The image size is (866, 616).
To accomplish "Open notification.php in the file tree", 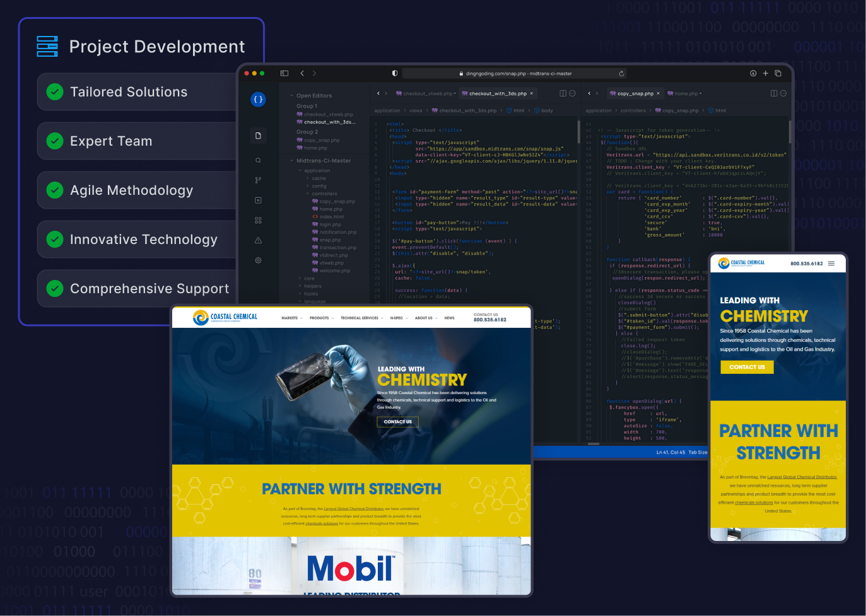I will point(334,232).
